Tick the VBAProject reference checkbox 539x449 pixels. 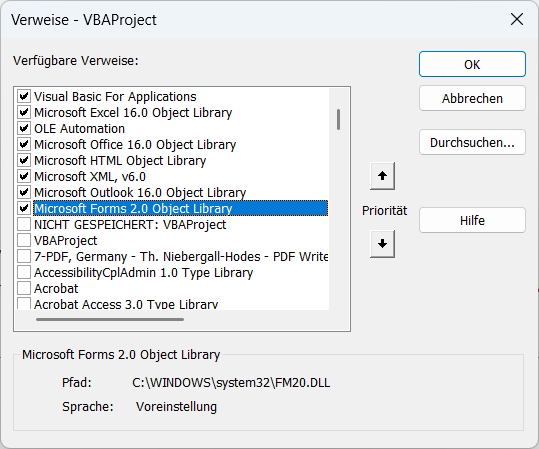click(x=24, y=240)
